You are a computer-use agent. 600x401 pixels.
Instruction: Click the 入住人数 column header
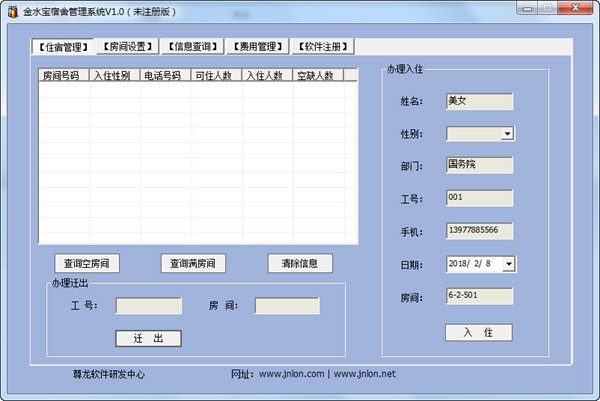[x=267, y=75]
